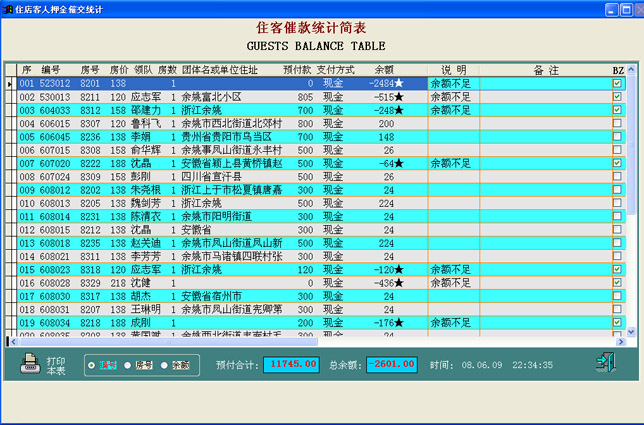Image resolution: width=644 pixels, height=425 pixels.
Task: Click the 预付合计 total field 11745.00
Action: (292, 365)
